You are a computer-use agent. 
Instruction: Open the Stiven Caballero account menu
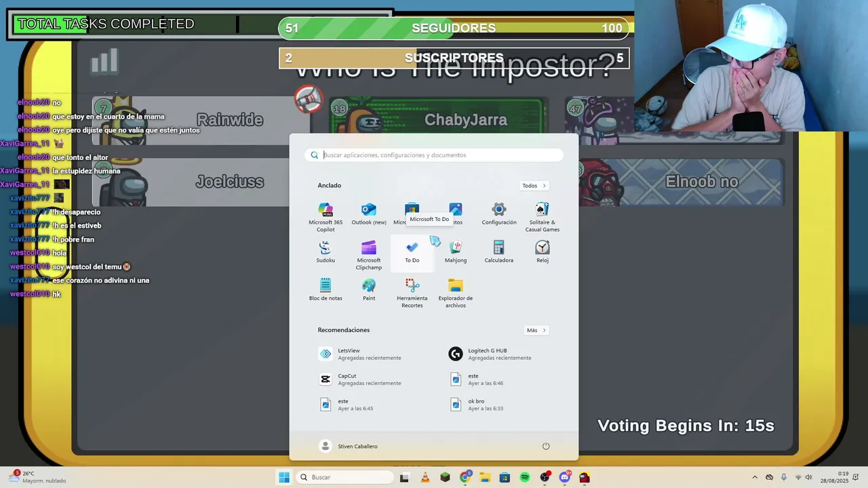coord(349,446)
